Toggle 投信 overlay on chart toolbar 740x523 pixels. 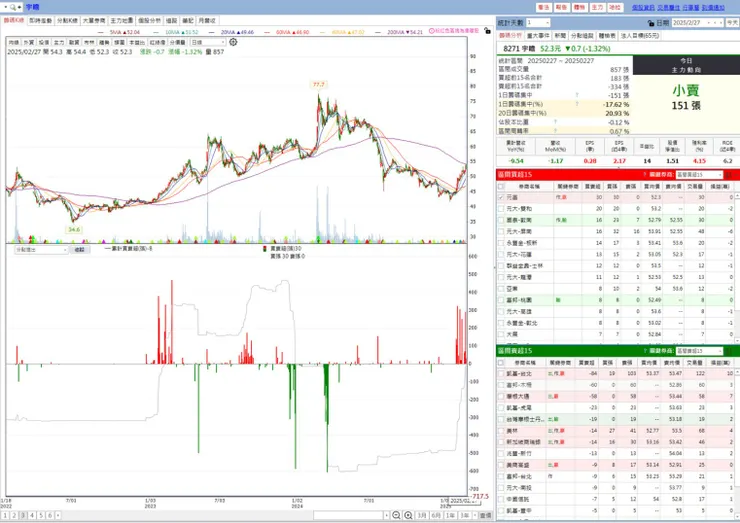coord(44,42)
